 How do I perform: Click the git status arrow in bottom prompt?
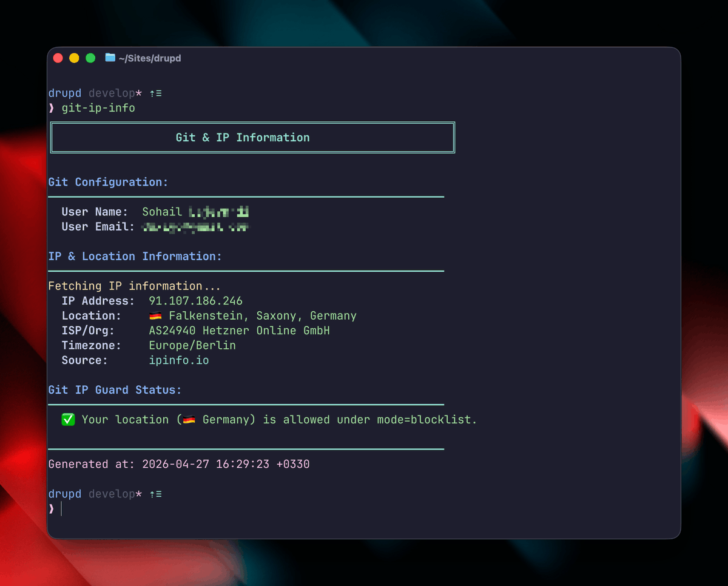click(x=152, y=494)
